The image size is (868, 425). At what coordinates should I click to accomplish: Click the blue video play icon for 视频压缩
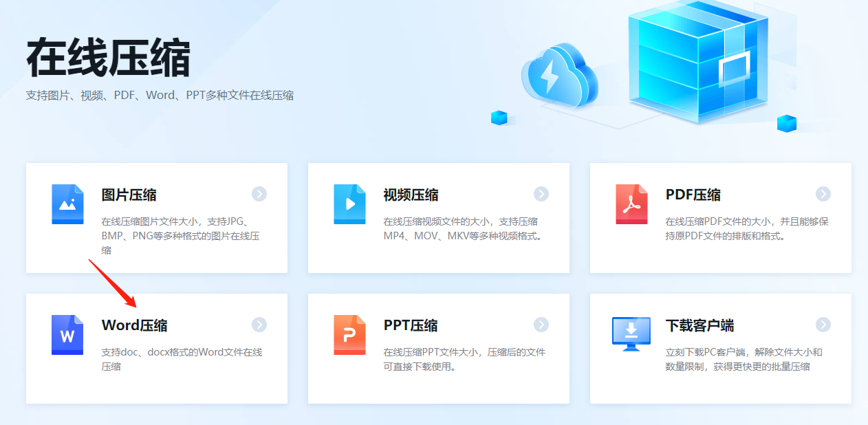(x=349, y=204)
